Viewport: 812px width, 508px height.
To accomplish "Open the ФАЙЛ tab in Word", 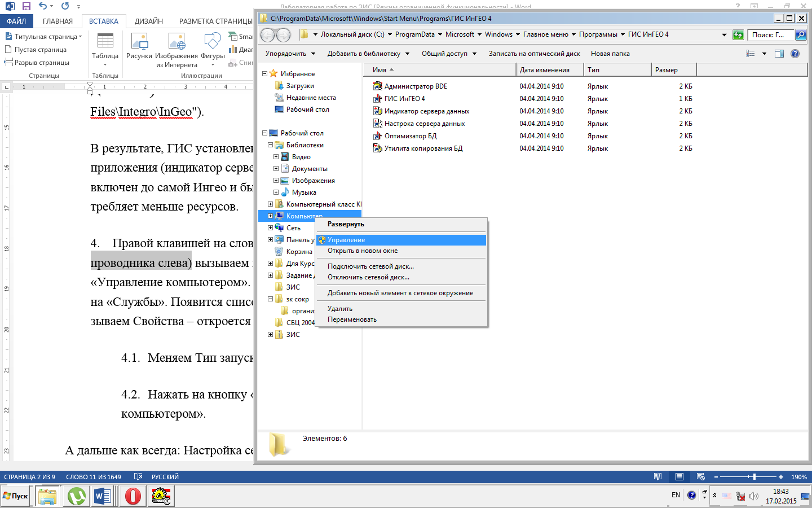I will coord(16,21).
